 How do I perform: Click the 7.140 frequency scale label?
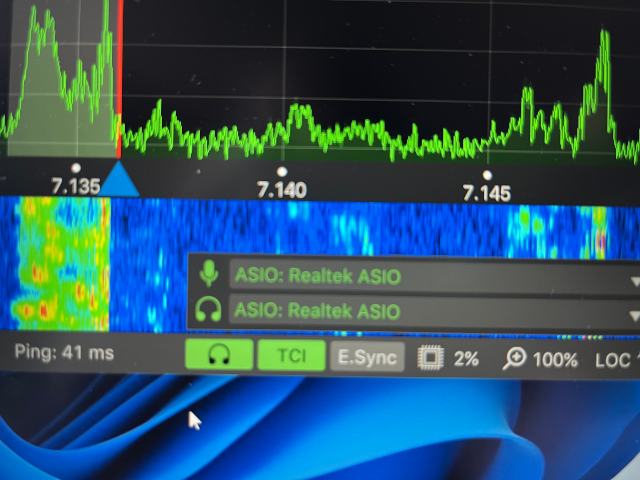(280, 190)
